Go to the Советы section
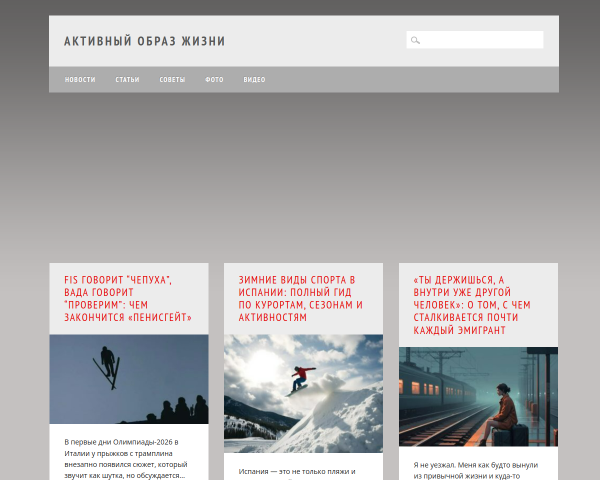600x480 pixels. click(172, 80)
